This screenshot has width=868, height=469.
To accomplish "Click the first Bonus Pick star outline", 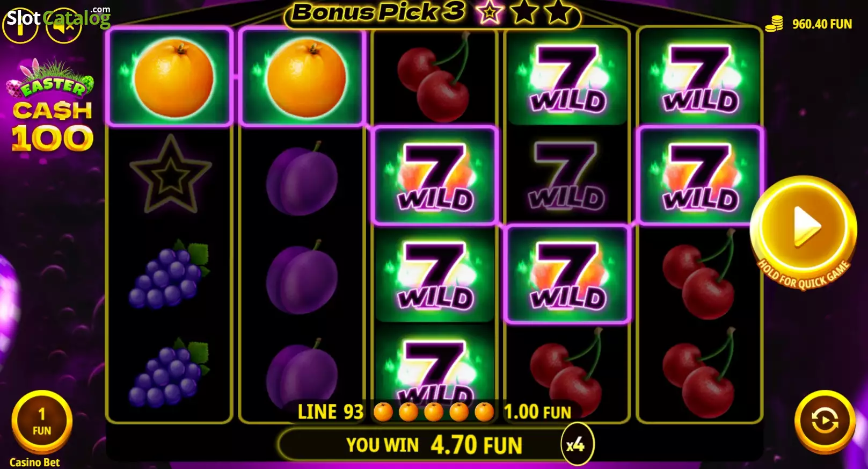I will [x=489, y=12].
